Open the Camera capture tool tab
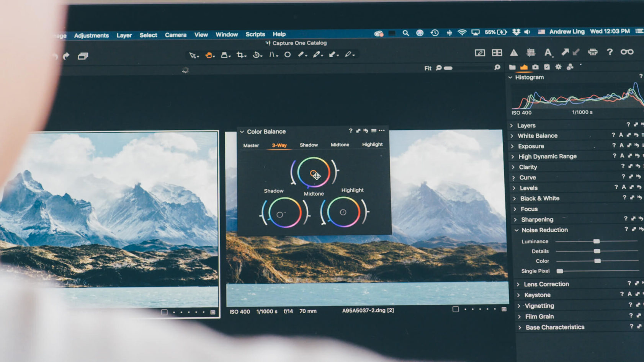Viewport: 644px width, 362px height. point(535,66)
